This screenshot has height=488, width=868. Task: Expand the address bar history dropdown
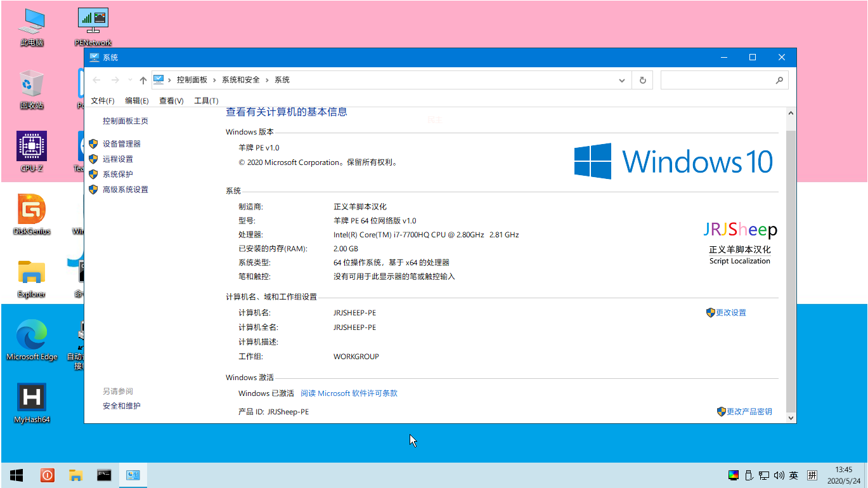point(622,81)
